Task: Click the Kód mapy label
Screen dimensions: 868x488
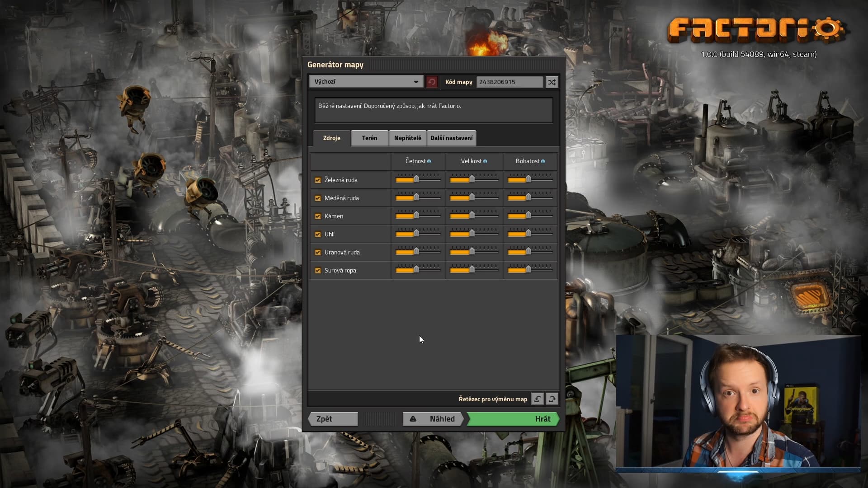Action: (458, 82)
